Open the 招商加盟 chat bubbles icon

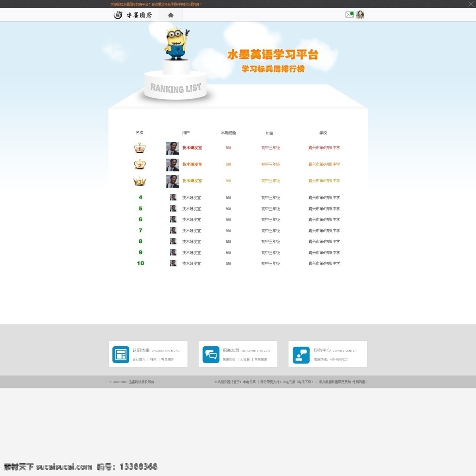click(211, 354)
